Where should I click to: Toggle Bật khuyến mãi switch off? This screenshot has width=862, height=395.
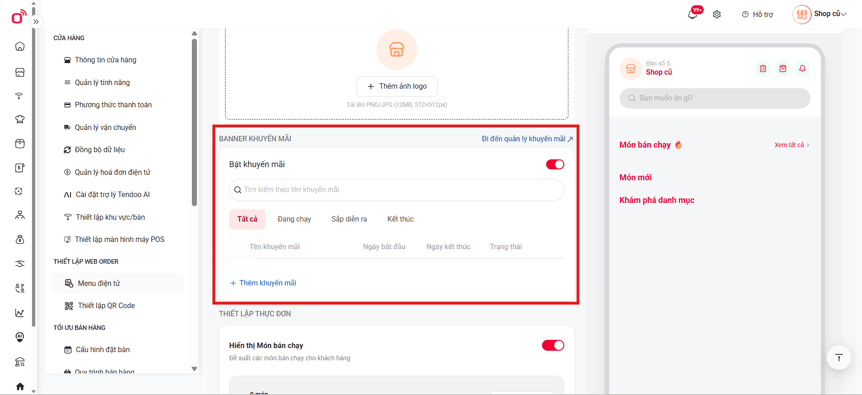555,164
